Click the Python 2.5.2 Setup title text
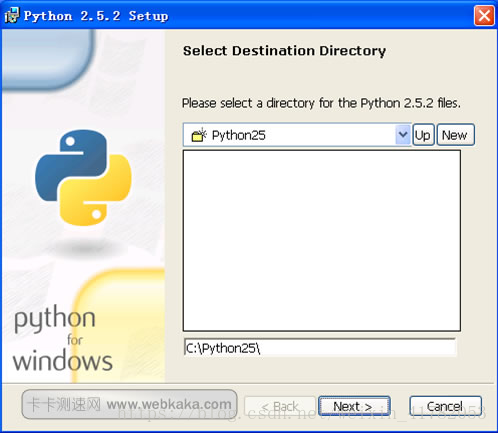This screenshot has width=498, height=433. tap(96, 16)
